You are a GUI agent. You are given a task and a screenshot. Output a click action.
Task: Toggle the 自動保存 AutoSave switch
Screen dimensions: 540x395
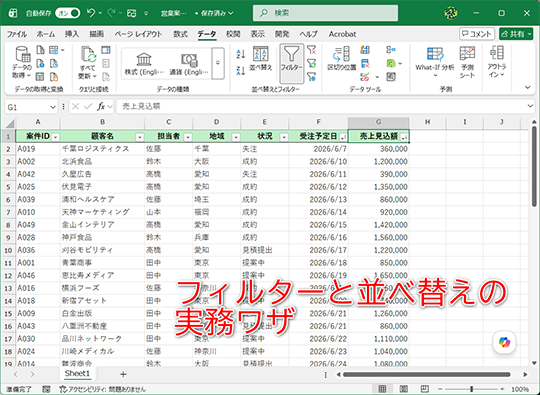click(68, 13)
